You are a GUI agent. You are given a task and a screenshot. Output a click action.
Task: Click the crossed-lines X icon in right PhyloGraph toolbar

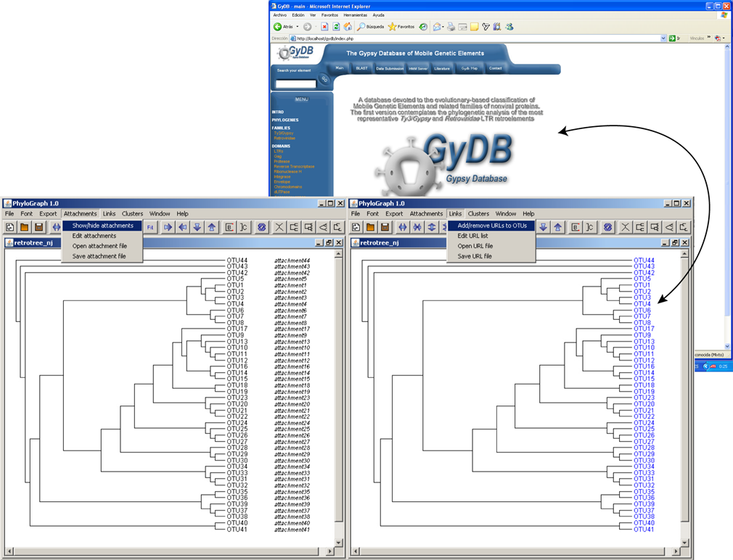coord(625,228)
